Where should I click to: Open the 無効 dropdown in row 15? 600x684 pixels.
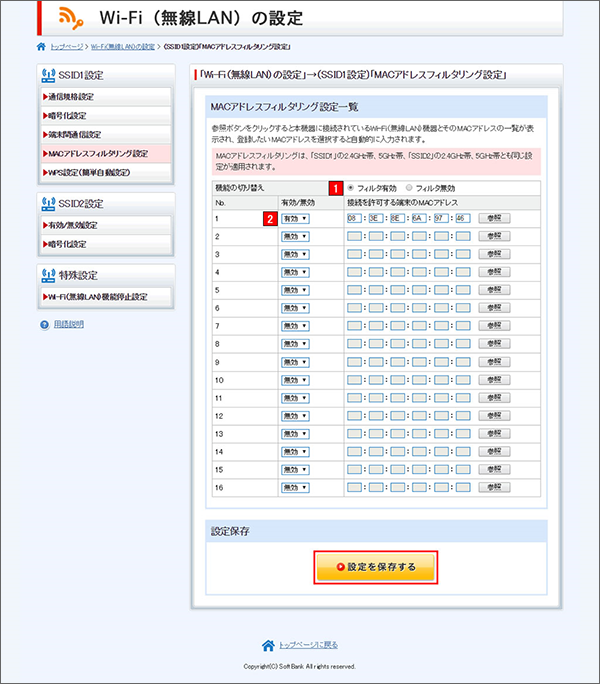(x=295, y=470)
